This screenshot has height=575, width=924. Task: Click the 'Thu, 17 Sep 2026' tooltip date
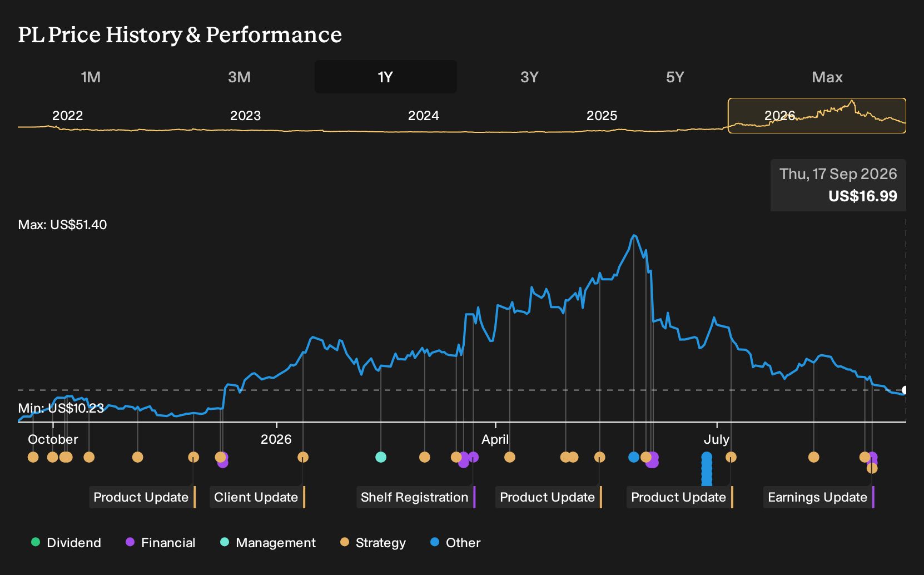point(838,174)
